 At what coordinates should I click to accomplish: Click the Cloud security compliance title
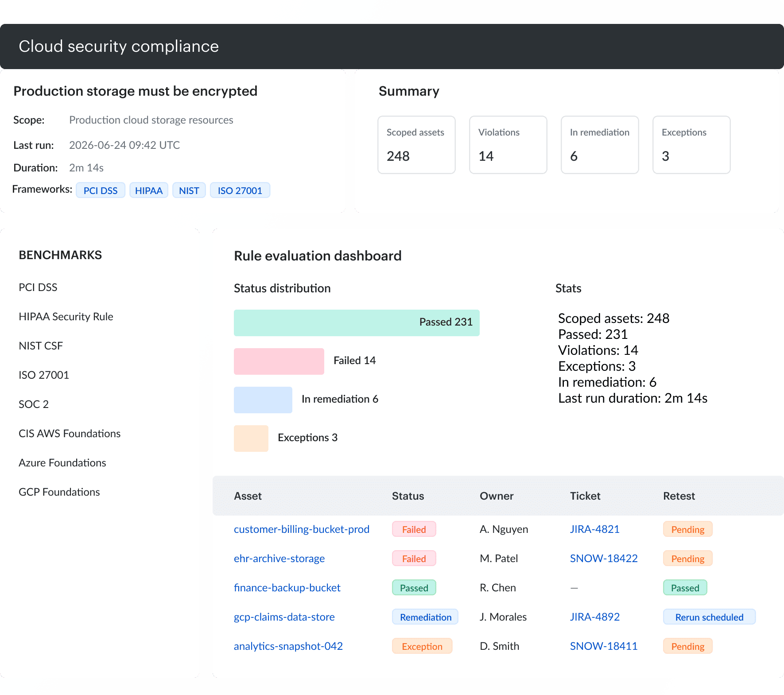click(119, 47)
